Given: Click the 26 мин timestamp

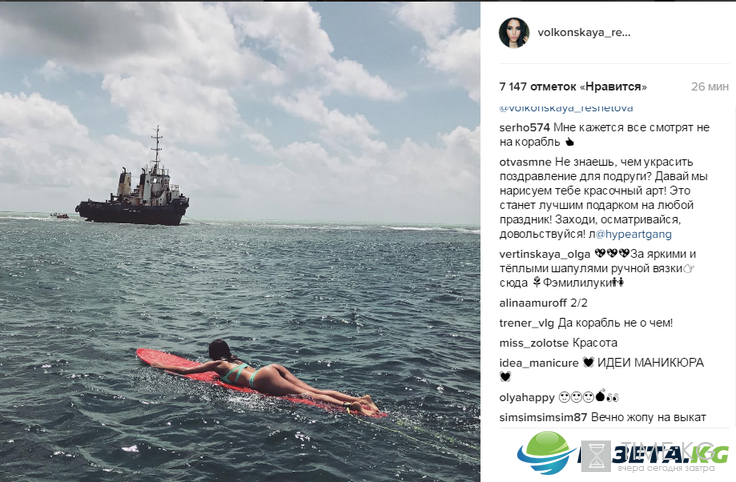Looking at the screenshot, I should [x=710, y=87].
